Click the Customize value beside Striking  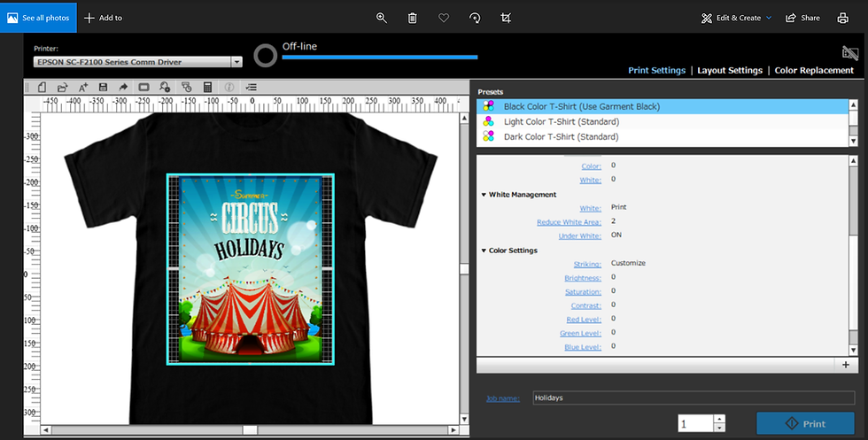628,263
